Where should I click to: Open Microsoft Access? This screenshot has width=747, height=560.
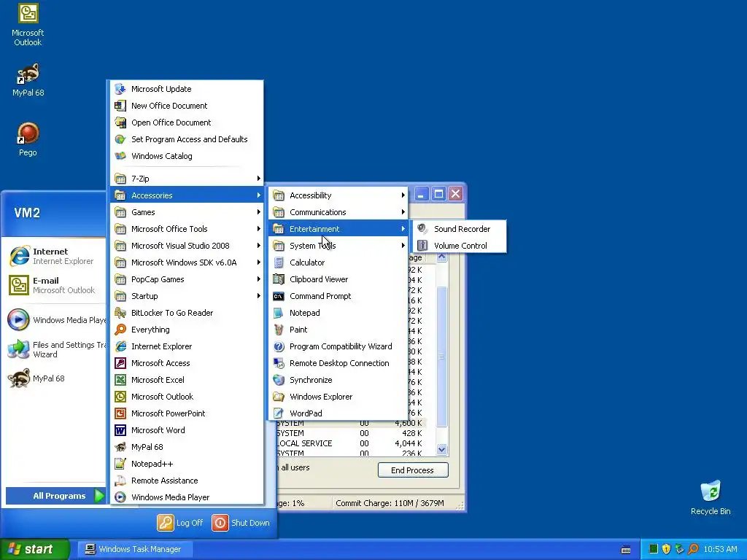pos(187,363)
